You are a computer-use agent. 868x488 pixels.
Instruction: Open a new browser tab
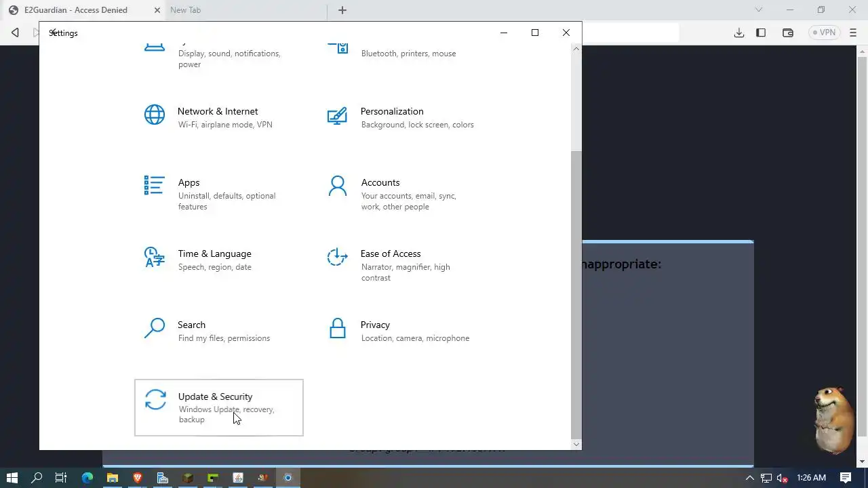[x=342, y=10]
